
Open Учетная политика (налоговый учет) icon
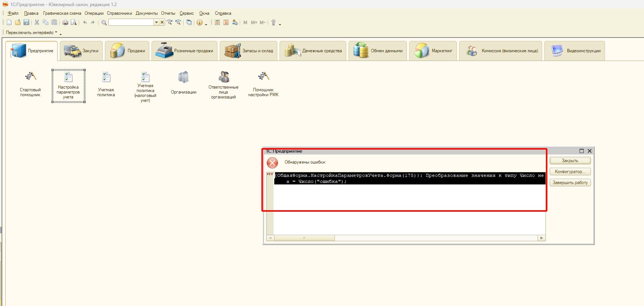point(145,87)
